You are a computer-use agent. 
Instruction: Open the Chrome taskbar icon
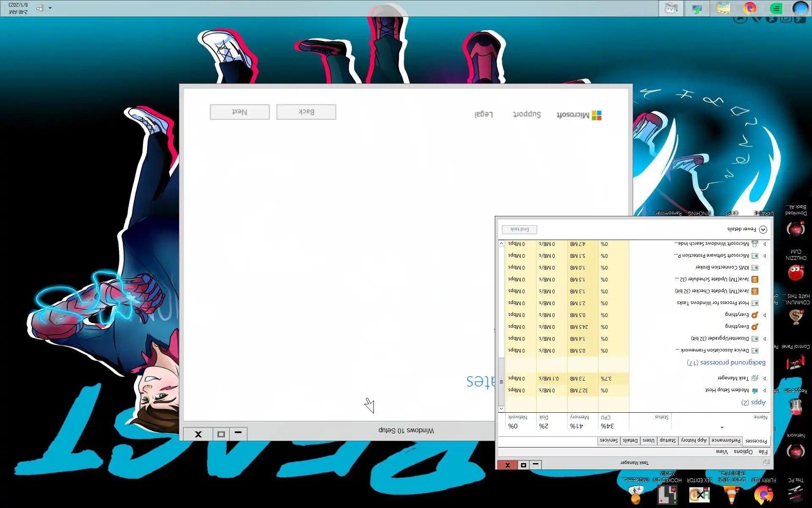coord(750,8)
